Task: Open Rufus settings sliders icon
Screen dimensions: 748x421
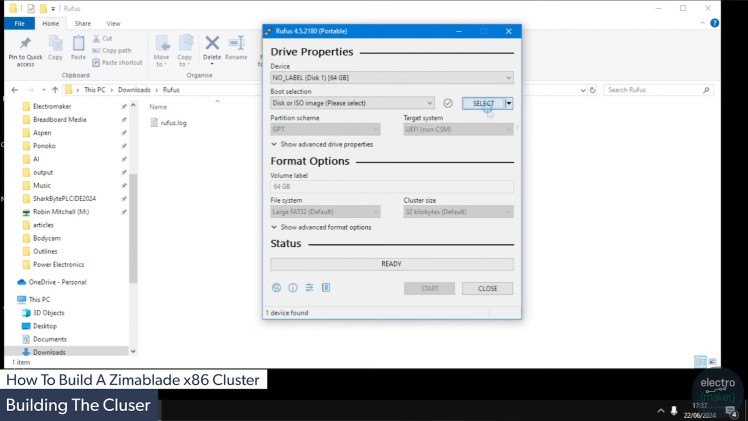Action: click(x=309, y=288)
